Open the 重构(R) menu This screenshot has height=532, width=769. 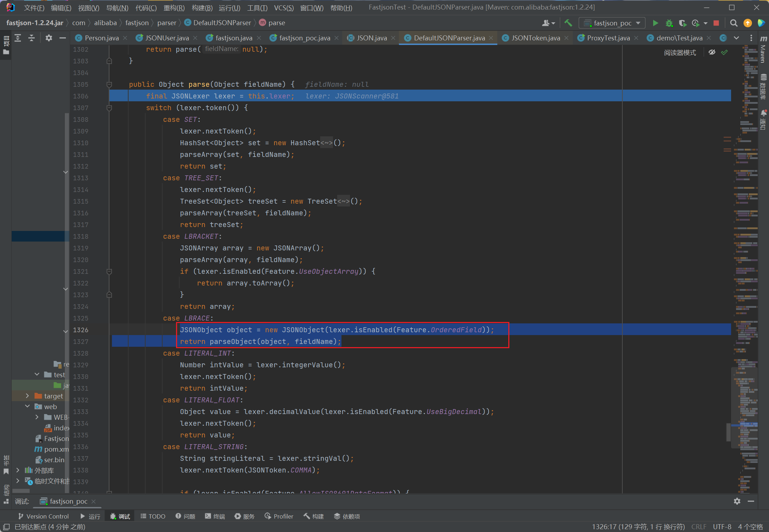pyautogui.click(x=174, y=8)
